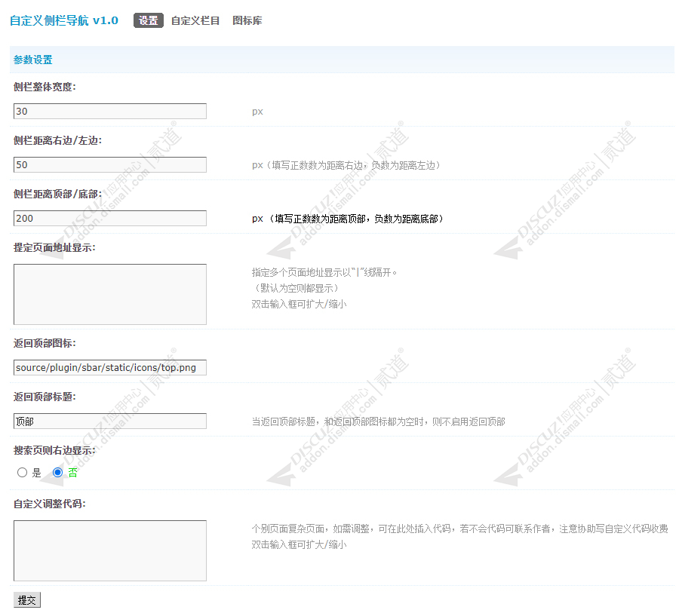Viewport: 679px width, 616px height.
Task: Click the 返回顶部标题 label
Action: coord(45,397)
